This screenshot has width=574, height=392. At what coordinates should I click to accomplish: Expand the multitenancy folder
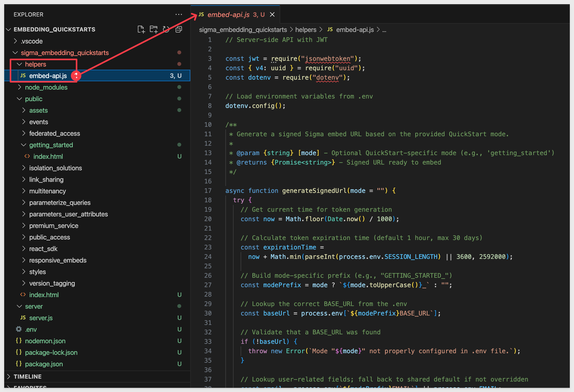pyautogui.click(x=24, y=191)
